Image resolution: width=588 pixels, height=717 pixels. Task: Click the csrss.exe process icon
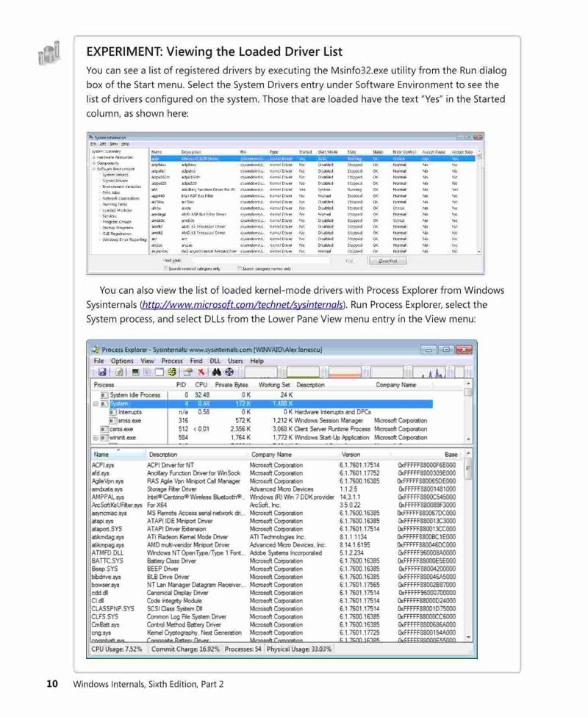click(x=104, y=429)
